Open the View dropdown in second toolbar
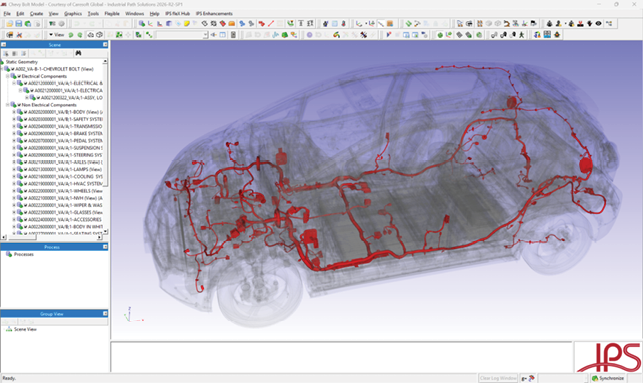 point(57,34)
